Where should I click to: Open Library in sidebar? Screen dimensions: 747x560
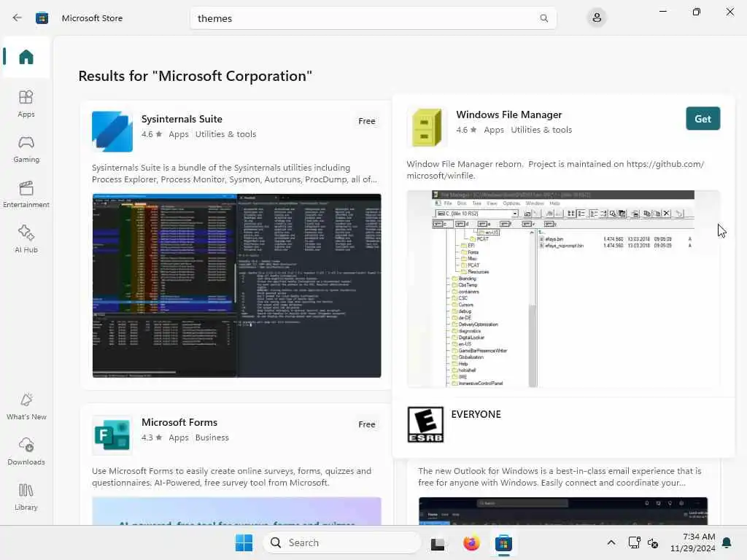point(26,497)
